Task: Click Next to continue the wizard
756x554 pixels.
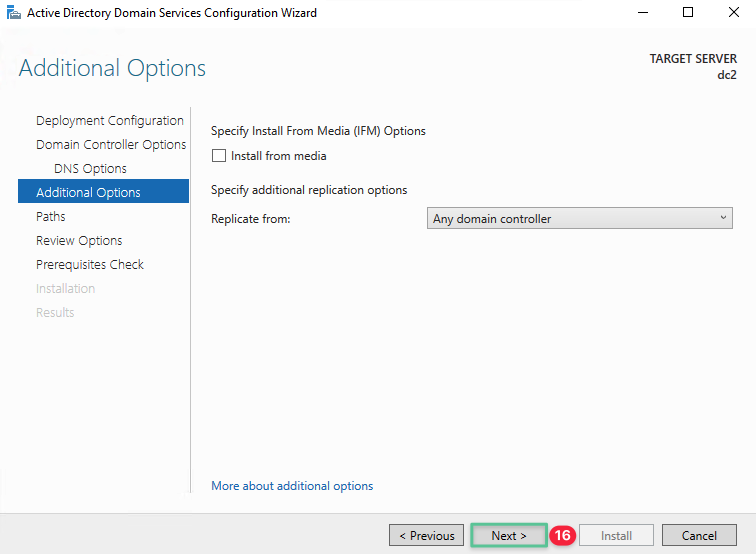Action: [509, 536]
